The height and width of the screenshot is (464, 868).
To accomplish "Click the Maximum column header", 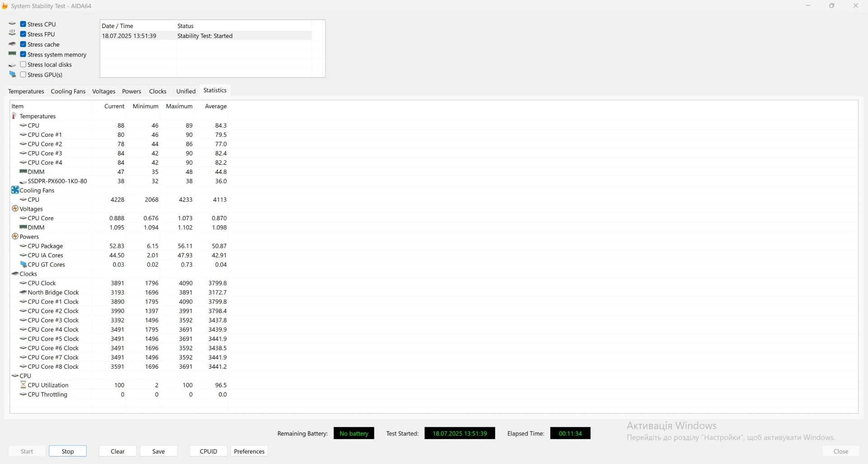I will 177,106.
